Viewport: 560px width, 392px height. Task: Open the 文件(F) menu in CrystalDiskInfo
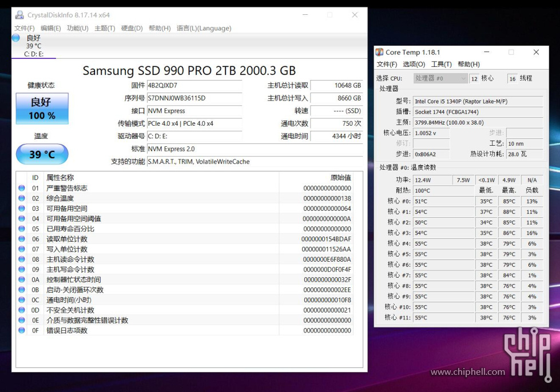pos(25,28)
